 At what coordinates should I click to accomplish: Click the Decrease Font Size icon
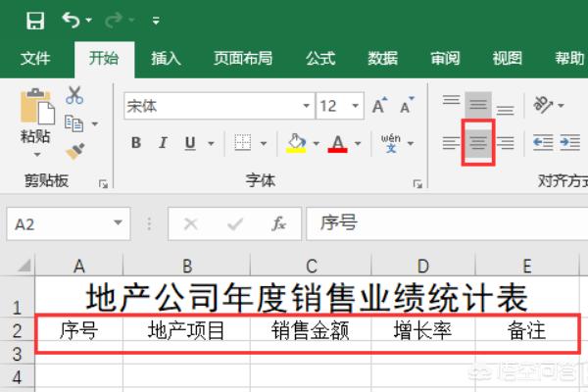(407, 106)
